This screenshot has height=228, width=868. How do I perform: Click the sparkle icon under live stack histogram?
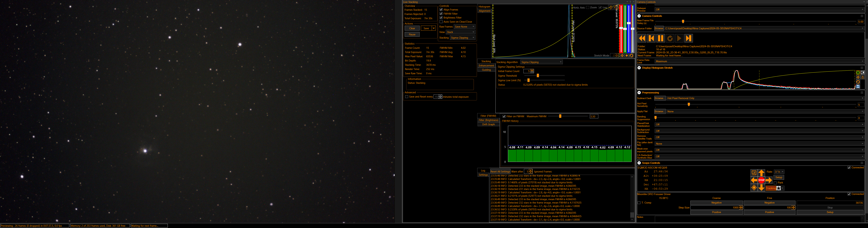click(x=627, y=56)
